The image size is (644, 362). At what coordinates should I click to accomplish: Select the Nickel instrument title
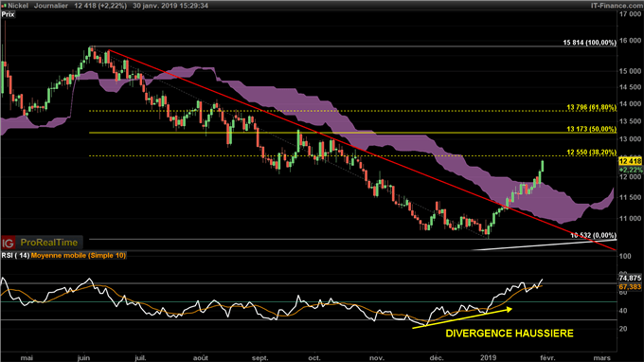[x=18, y=6]
